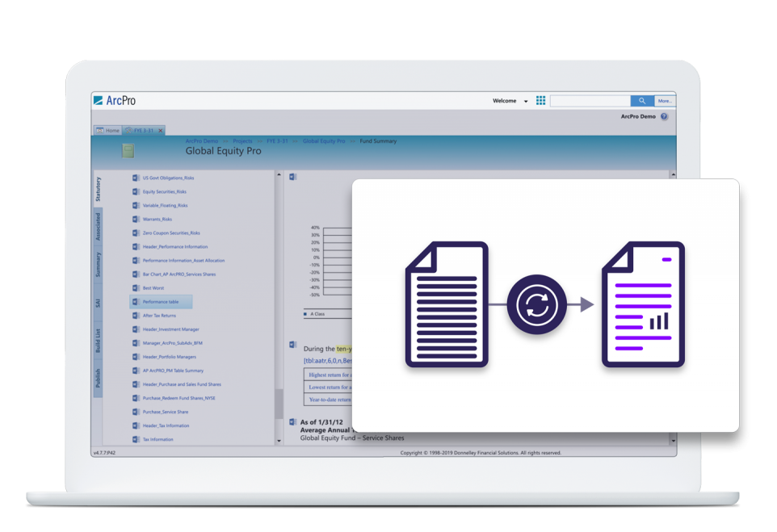Open the Performance table document icon

[136, 301]
